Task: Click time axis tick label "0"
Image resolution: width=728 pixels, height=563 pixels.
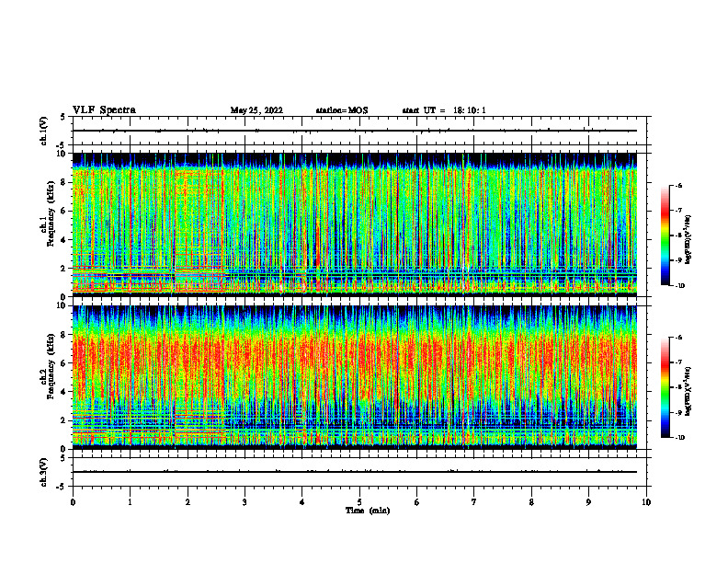Action: (73, 502)
